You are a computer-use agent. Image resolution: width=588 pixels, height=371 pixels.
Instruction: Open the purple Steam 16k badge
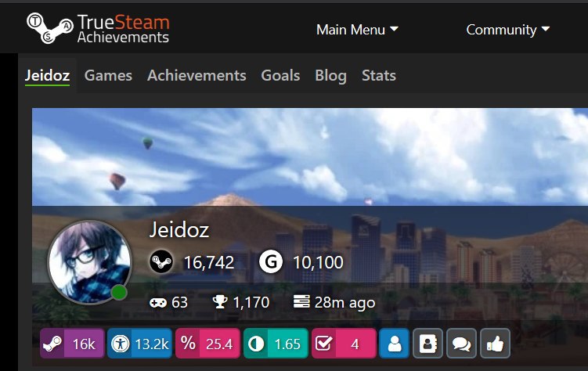(x=72, y=344)
